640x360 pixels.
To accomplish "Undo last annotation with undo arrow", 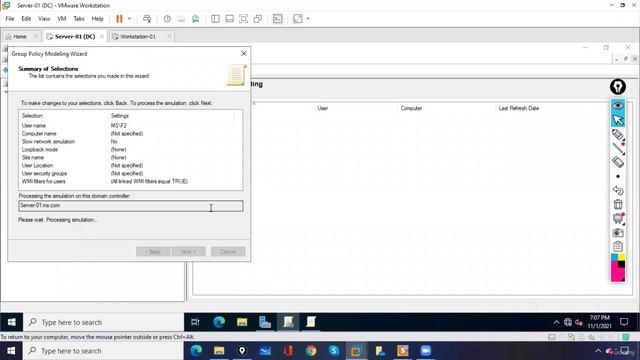I will click(618, 190).
